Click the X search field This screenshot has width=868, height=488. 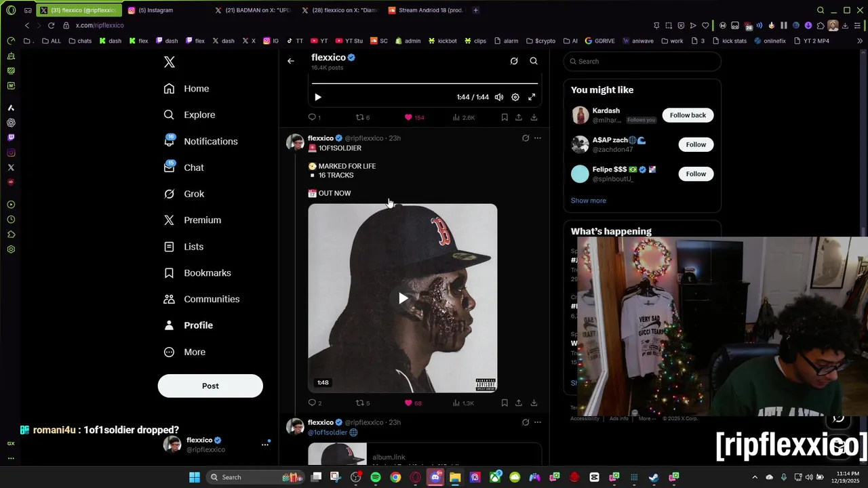tap(642, 61)
